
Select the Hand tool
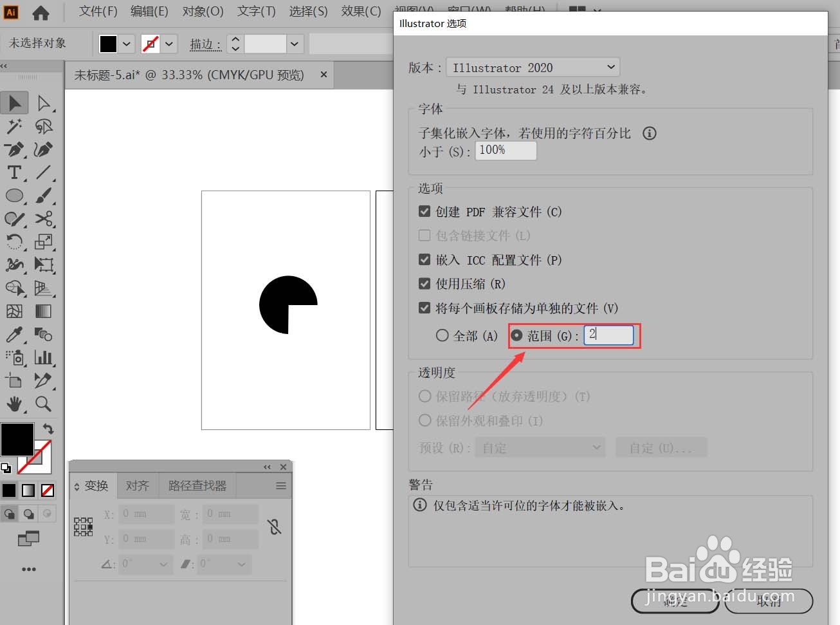pos(14,404)
